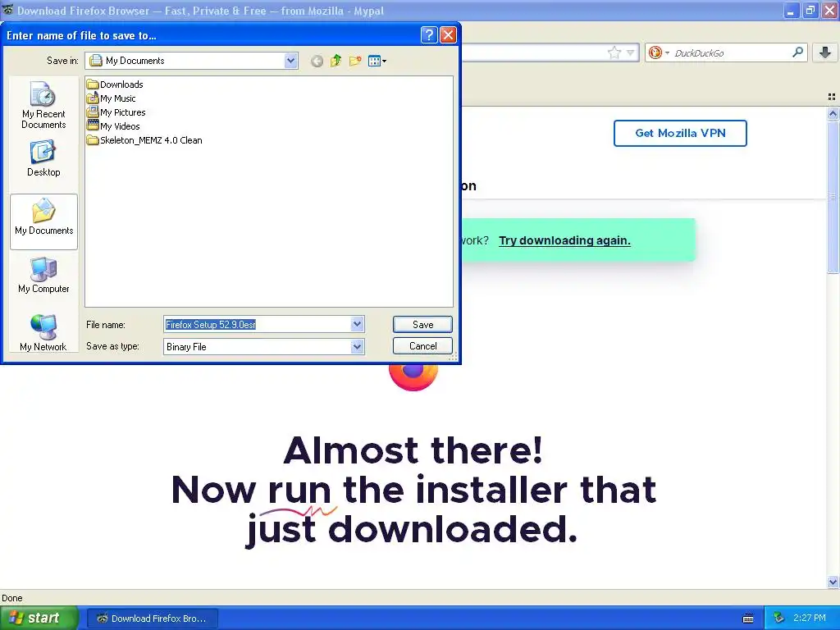840x630 pixels.
Task: Jump to Desktop in the places bar
Action: pyautogui.click(x=43, y=158)
